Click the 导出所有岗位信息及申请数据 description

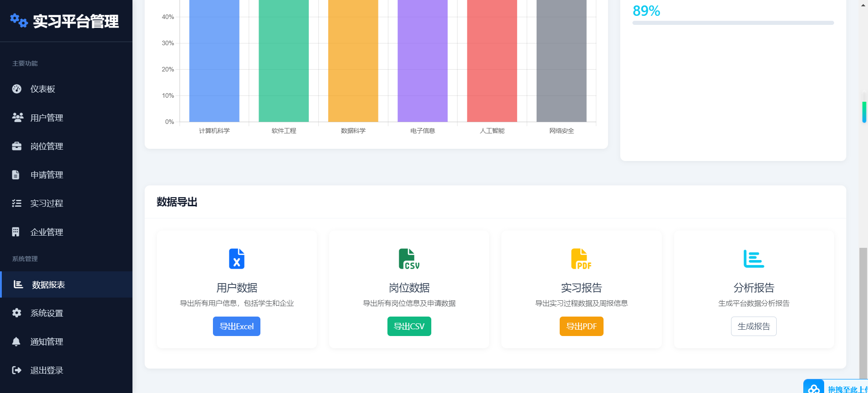409,303
